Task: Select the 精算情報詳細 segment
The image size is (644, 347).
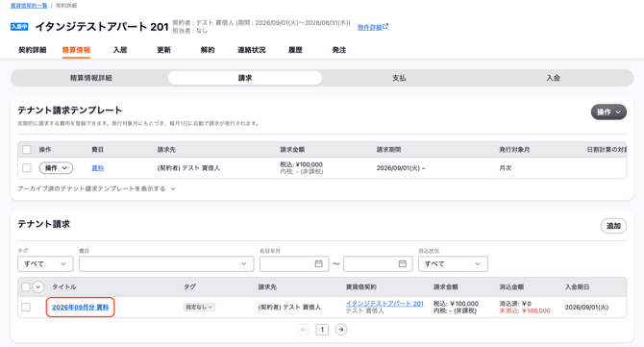Action: pos(90,78)
